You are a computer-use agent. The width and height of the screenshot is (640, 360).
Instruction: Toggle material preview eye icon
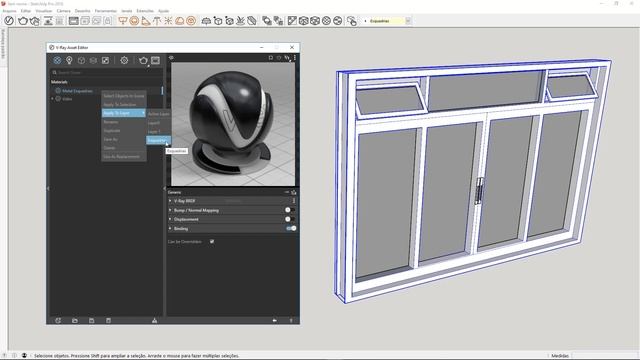click(x=171, y=58)
